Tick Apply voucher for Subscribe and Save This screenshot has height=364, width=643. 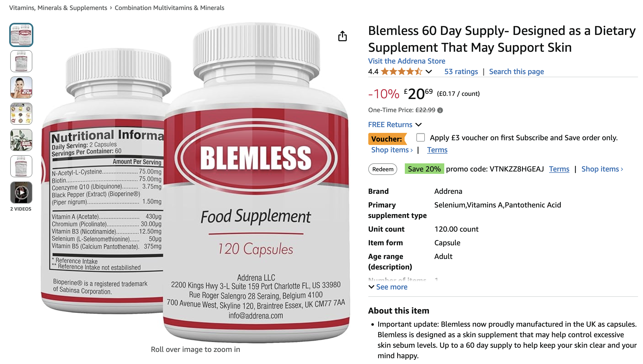click(420, 138)
